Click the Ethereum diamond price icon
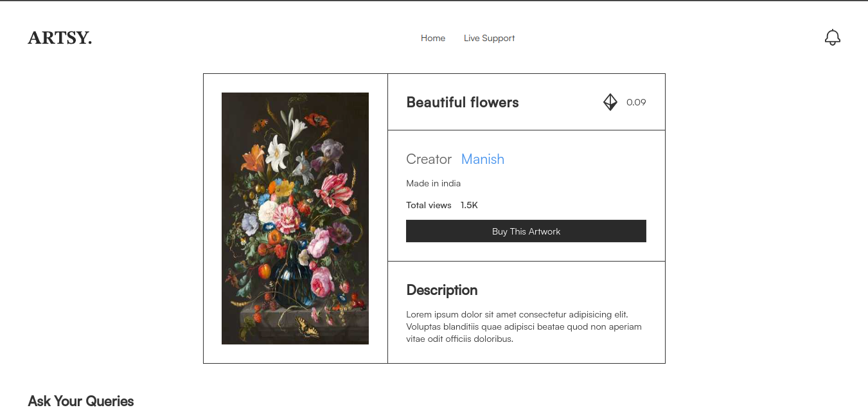The image size is (868, 410). [x=610, y=102]
